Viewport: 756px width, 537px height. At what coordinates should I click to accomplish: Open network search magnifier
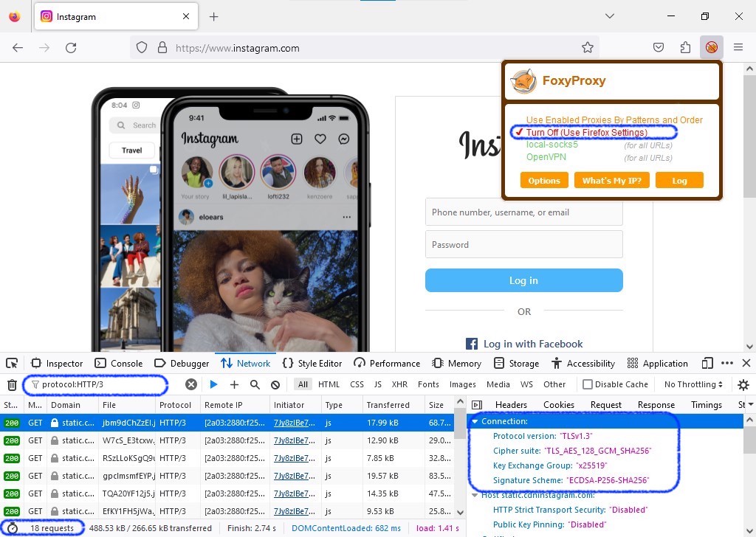tap(255, 384)
